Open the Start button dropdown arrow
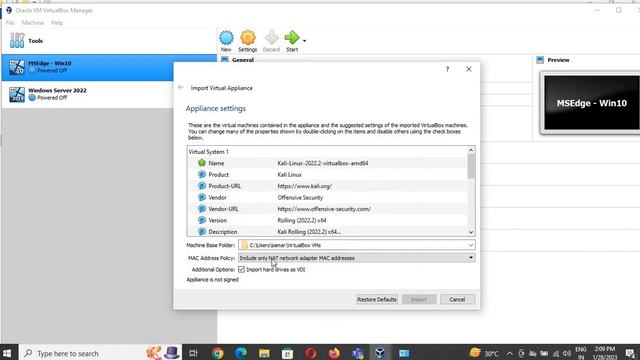Viewport: 640px width, 360px height. (304, 41)
